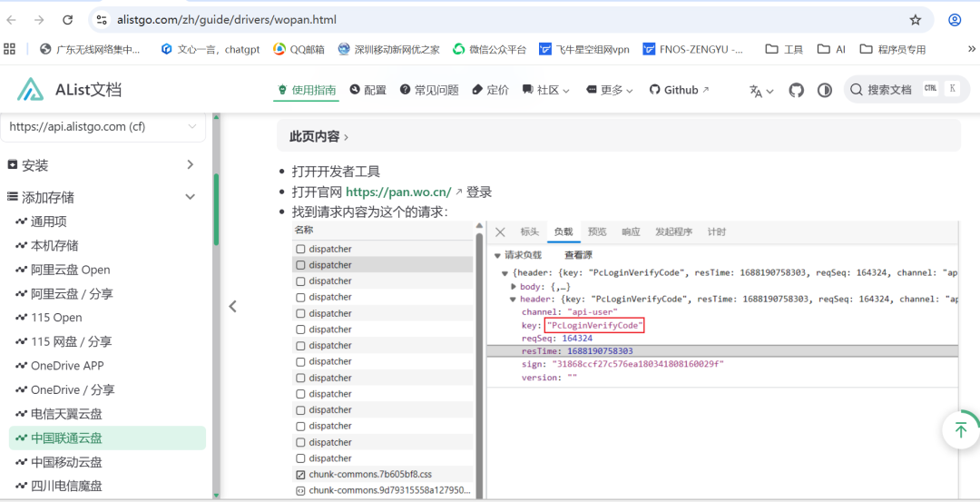Viewport: 980px width, 502px height.
Task: Open bookmark 文心一言, chatgpt
Action: pos(210,49)
